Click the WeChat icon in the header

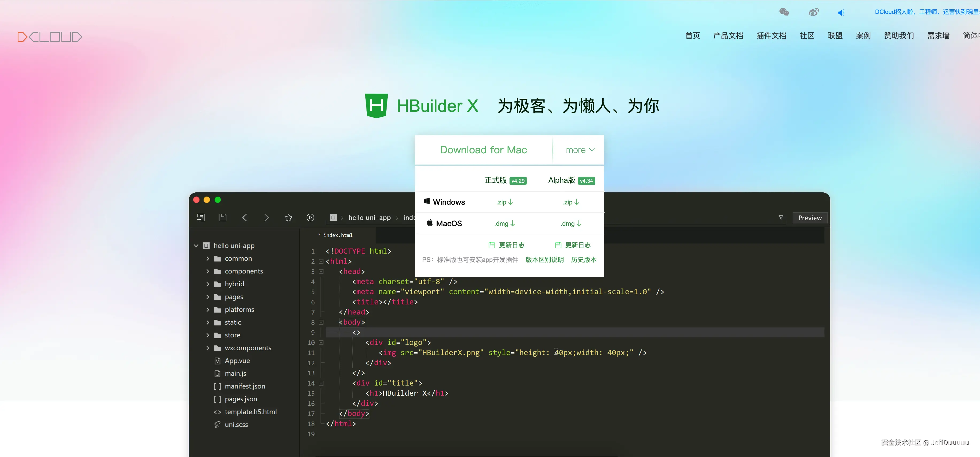[784, 12]
